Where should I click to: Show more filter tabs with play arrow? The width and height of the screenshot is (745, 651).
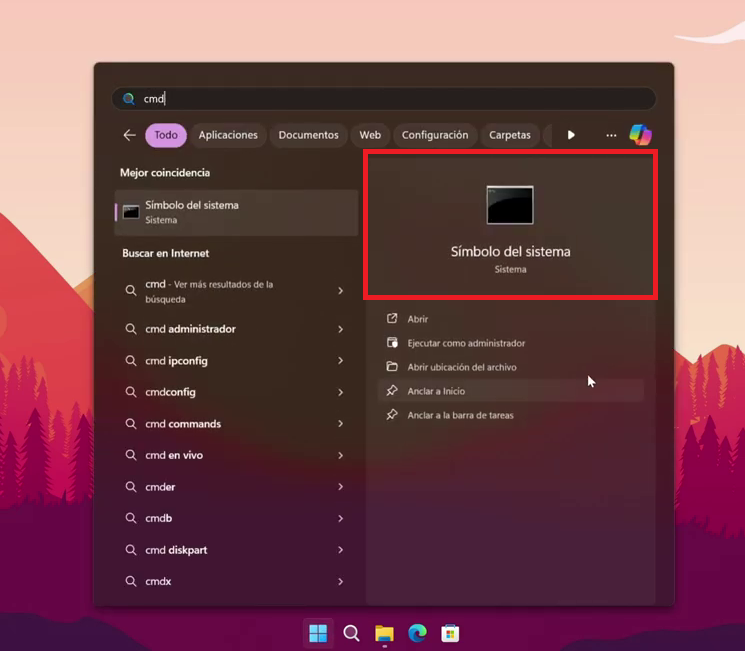[571, 135]
